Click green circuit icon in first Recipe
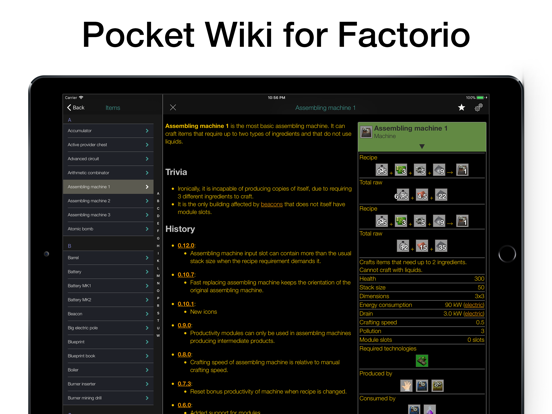The height and width of the screenshot is (414, 552). pyautogui.click(x=401, y=170)
